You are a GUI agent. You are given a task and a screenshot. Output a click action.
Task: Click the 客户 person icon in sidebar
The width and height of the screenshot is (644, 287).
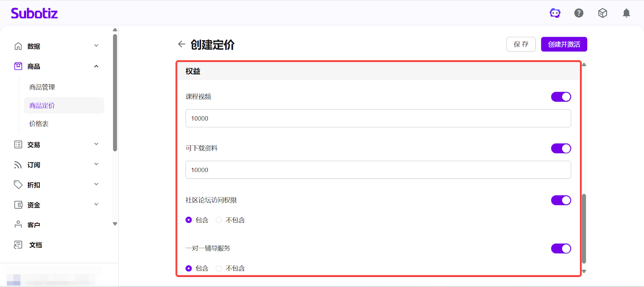click(18, 225)
